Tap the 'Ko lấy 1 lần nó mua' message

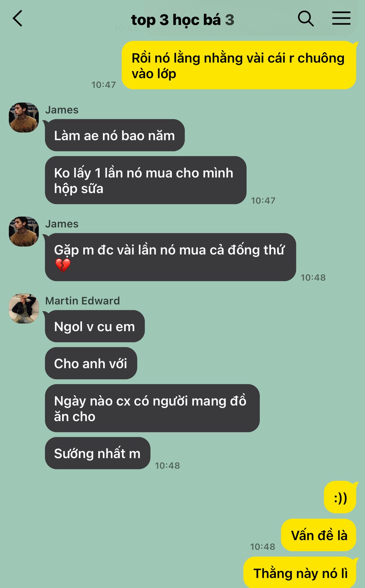[x=146, y=180]
